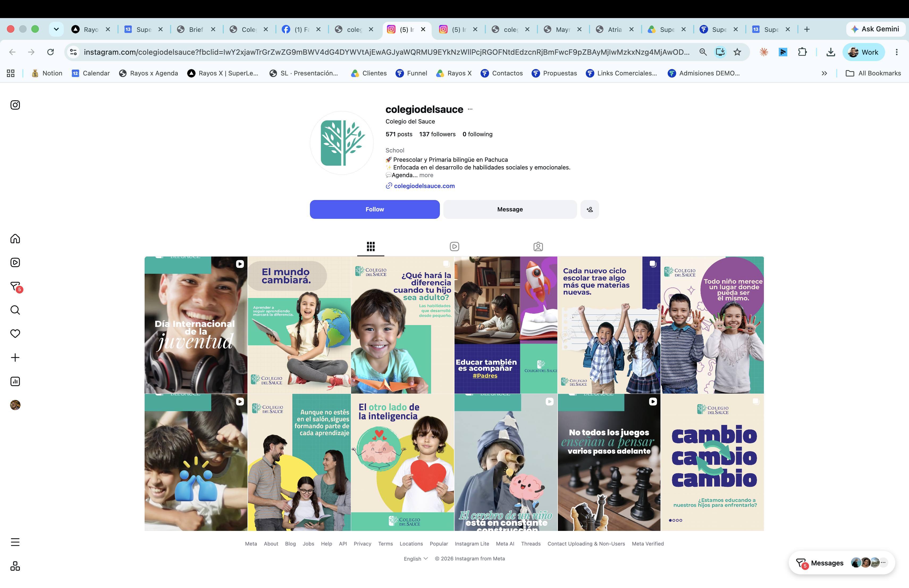Image resolution: width=909 pixels, height=588 pixels.
Task: Open the 'cambio cambio cambio' carousel post
Action: (712, 462)
